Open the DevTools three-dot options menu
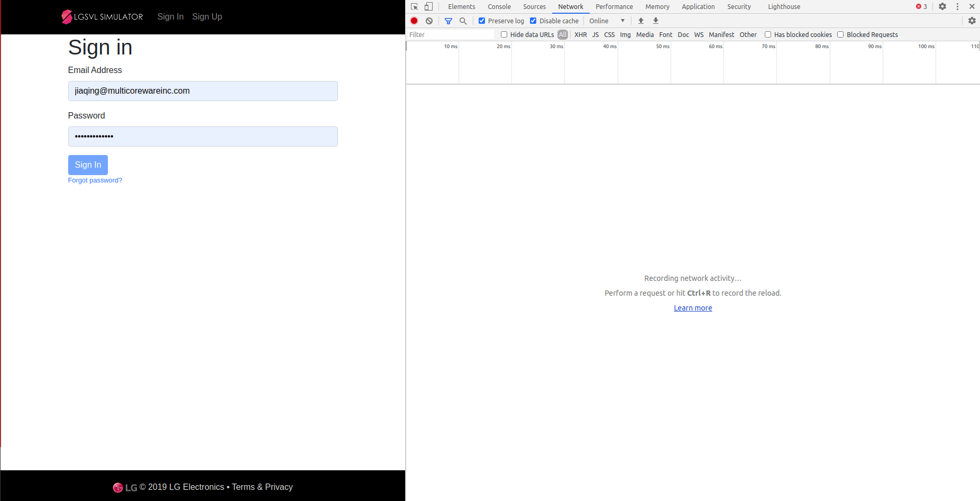Screen dimensions: 980x501 957,6
